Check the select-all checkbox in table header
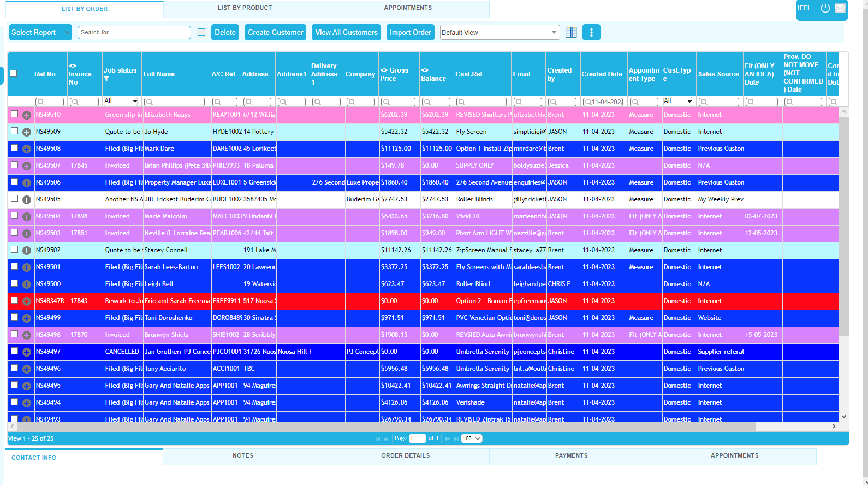868x486 pixels. [x=14, y=74]
